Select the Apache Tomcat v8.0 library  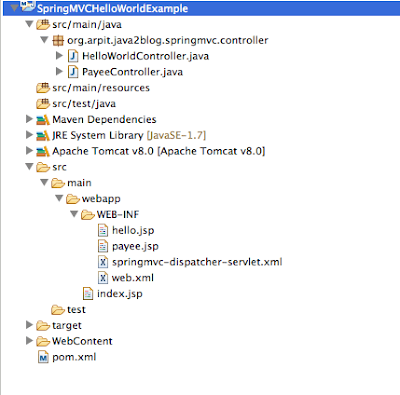(x=158, y=151)
